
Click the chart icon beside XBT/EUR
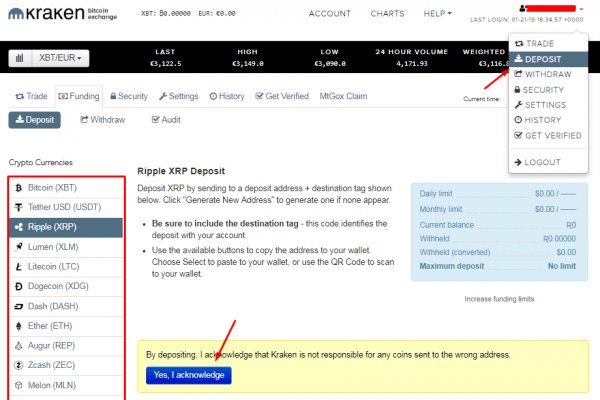coord(20,59)
